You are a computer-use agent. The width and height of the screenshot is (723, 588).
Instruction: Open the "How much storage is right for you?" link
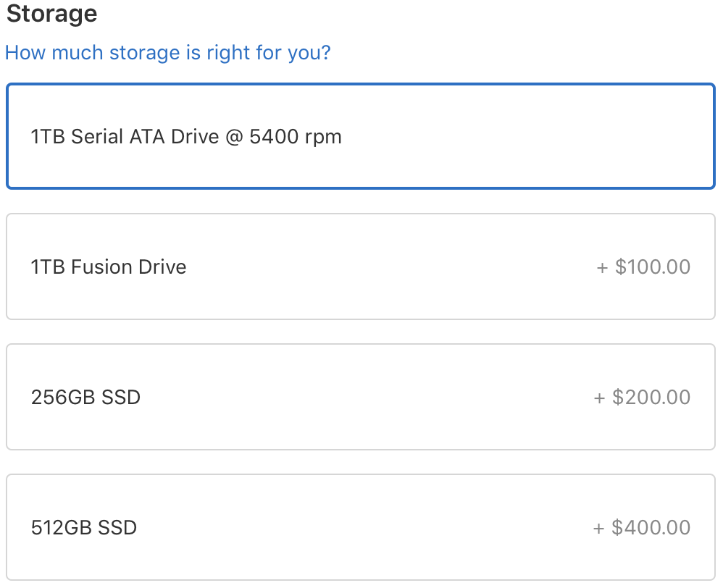click(x=167, y=53)
